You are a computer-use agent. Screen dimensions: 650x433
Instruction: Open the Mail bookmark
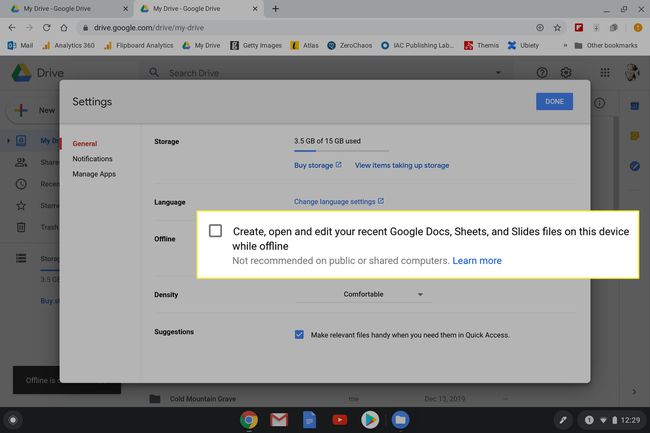(x=20, y=46)
